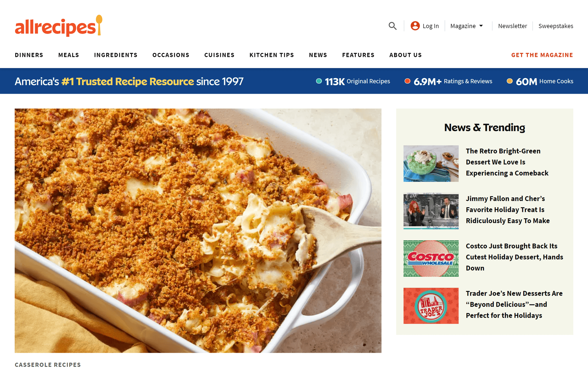
Task: Open the Costco Wholesale logo thumbnail
Action: pos(431,258)
